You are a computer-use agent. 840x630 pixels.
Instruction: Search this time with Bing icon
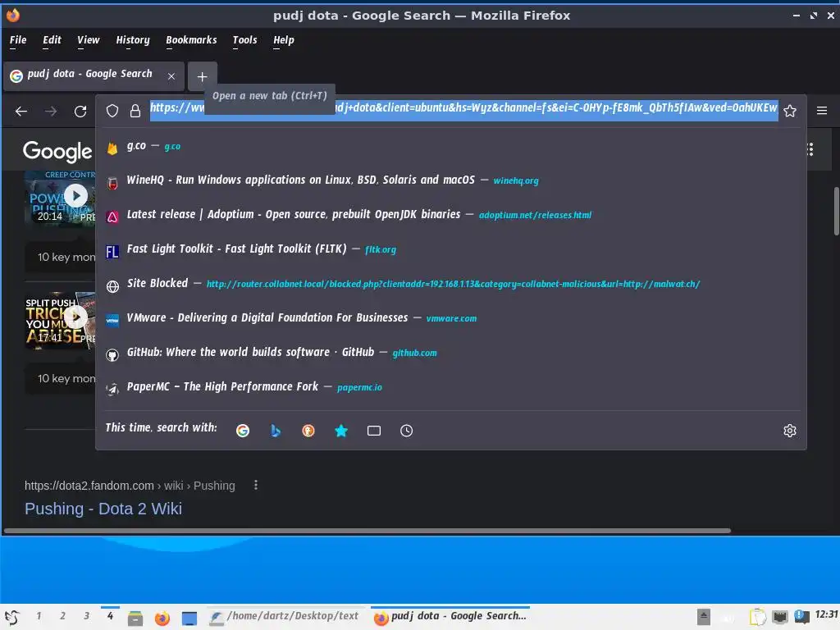[x=276, y=431]
